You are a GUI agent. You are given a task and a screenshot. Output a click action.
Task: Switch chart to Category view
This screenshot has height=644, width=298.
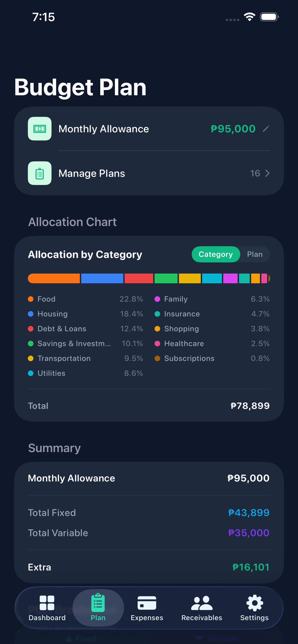(x=215, y=254)
